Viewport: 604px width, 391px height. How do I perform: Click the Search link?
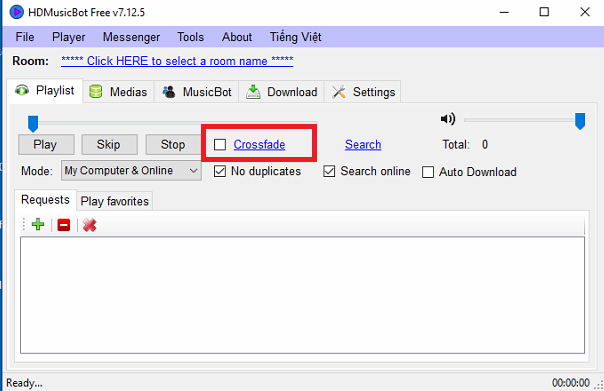coord(363,145)
